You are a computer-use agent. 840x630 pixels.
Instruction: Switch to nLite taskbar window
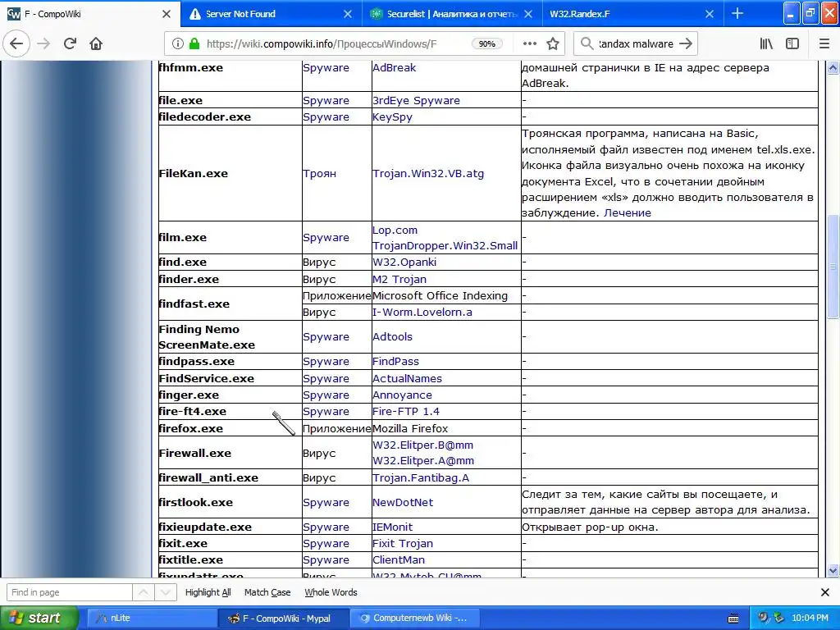click(150, 618)
